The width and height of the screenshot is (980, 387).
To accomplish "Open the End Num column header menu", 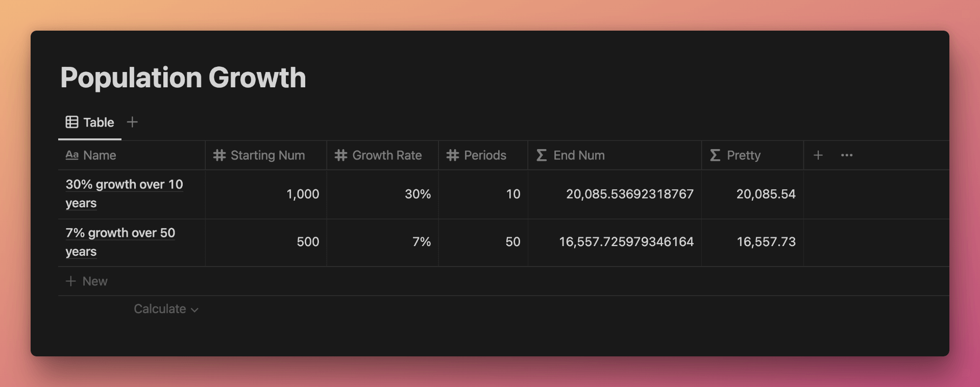I will [615, 155].
